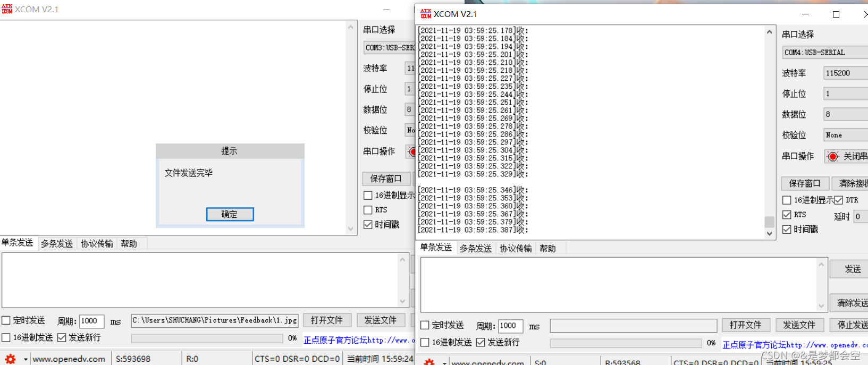Open 数据位 dropdown in right window
This screenshot has width=868, height=365.
[846, 114]
